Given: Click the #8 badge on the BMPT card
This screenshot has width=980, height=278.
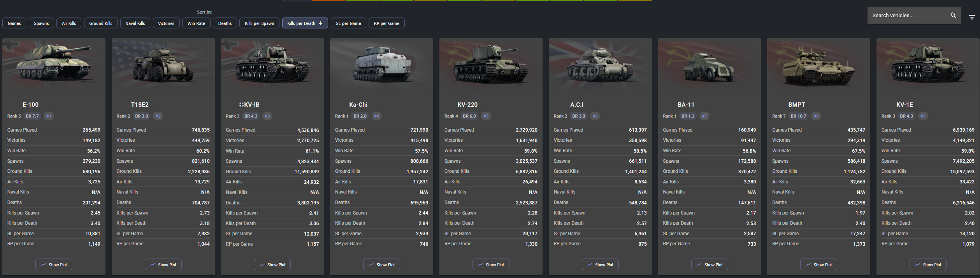Looking at the screenshot, I should 816,116.
